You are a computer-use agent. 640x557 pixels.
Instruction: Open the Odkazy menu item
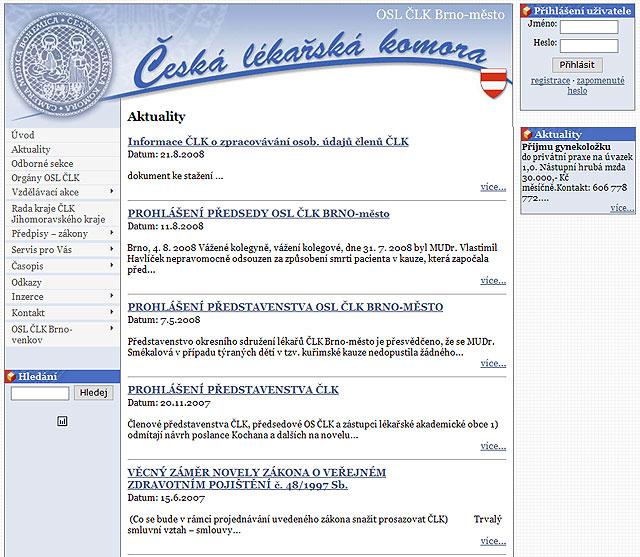pos(27,283)
